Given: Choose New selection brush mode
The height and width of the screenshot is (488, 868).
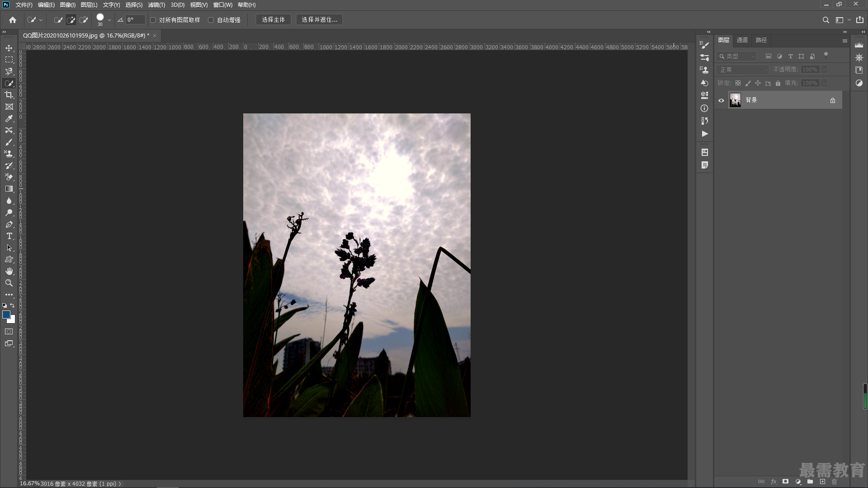Looking at the screenshot, I should tap(58, 20).
